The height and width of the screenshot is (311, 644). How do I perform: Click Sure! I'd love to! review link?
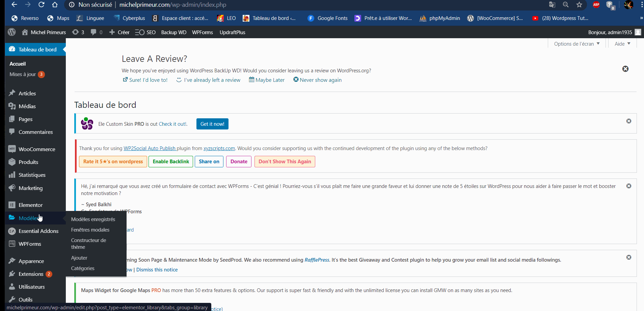click(x=145, y=80)
